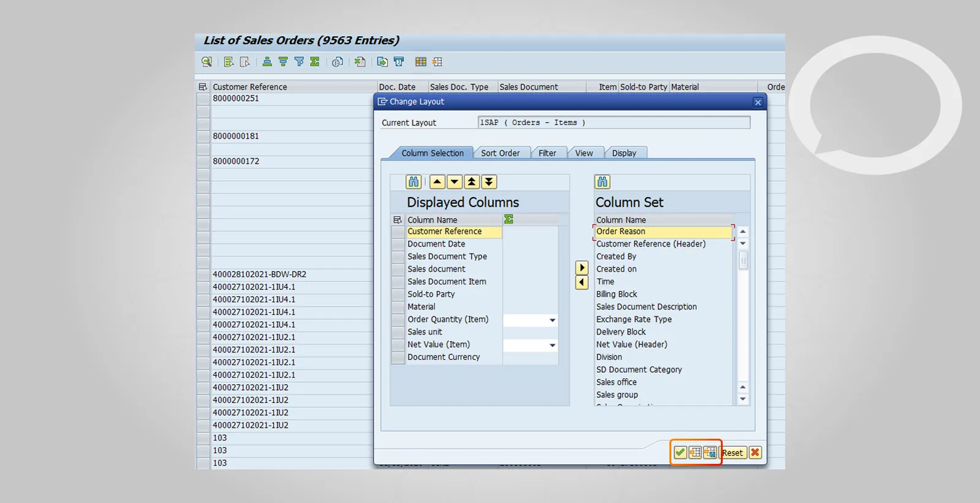Click the Find binoculars in Column Set
The image size is (980, 503).
click(x=603, y=182)
